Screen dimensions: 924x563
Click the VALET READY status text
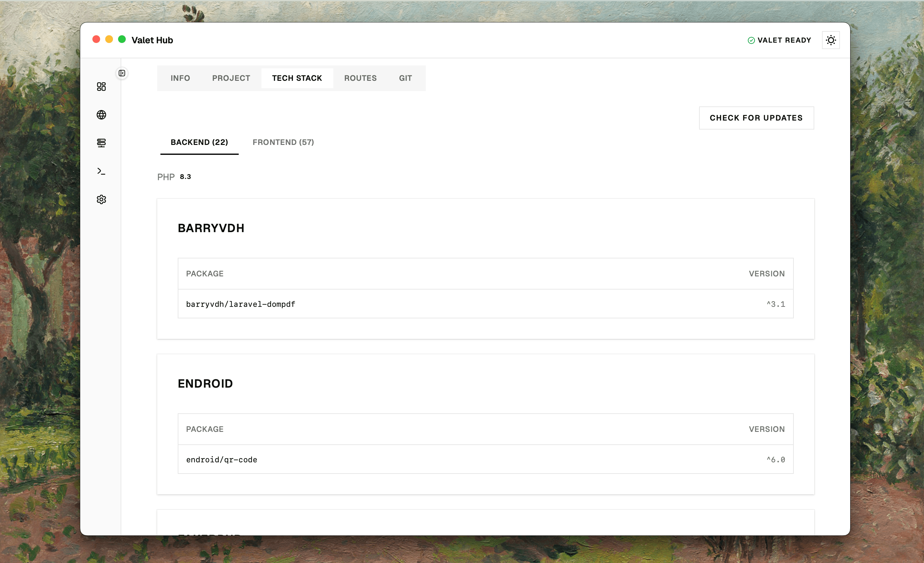pyautogui.click(x=784, y=40)
